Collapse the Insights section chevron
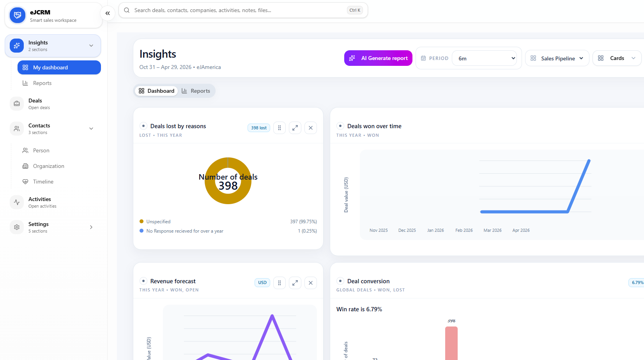 click(x=91, y=46)
